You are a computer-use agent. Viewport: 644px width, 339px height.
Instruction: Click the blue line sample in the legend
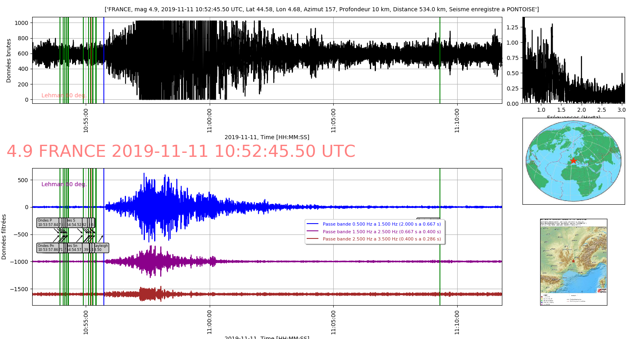coord(312,224)
